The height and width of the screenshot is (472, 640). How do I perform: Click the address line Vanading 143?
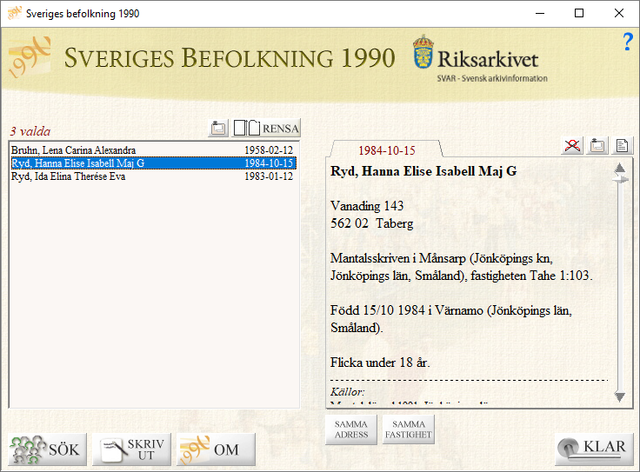(367, 206)
